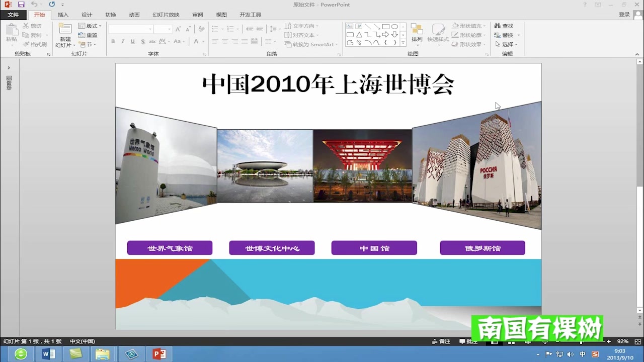This screenshot has width=644, height=362.
Task: Click the 中国馆 purple button on slide
Action: (x=374, y=248)
